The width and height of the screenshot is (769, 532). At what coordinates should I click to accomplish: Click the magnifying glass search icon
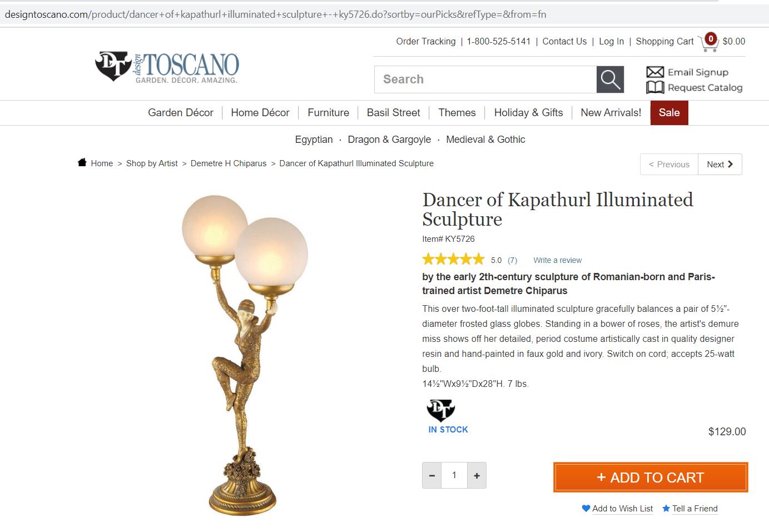[x=610, y=79]
